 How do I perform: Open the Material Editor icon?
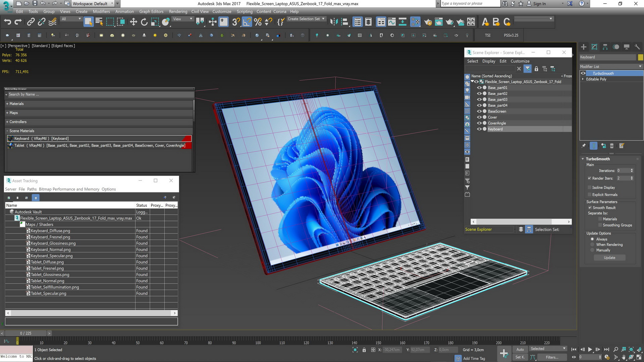[x=415, y=22]
